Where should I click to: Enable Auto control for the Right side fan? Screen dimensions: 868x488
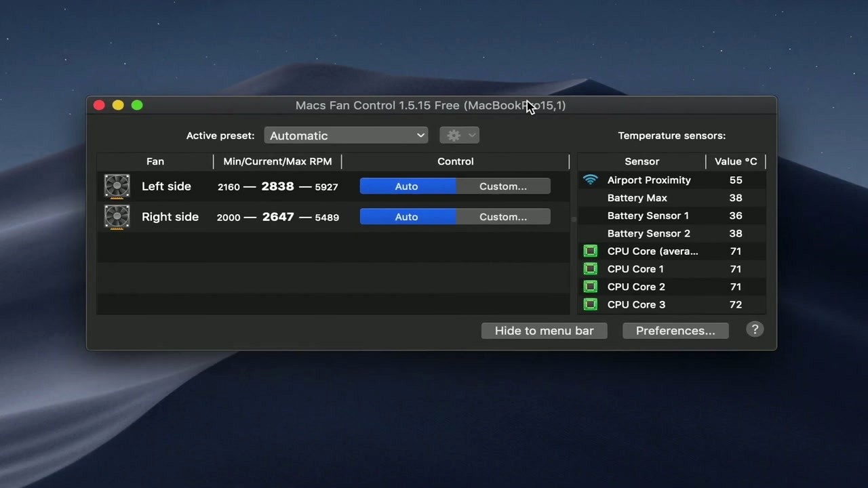pyautogui.click(x=406, y=217)
